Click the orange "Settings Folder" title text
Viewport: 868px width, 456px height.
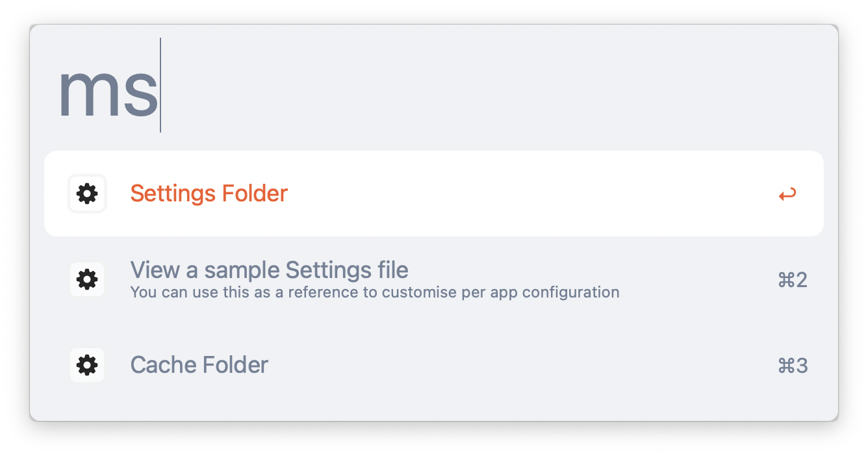click(209, 194)
